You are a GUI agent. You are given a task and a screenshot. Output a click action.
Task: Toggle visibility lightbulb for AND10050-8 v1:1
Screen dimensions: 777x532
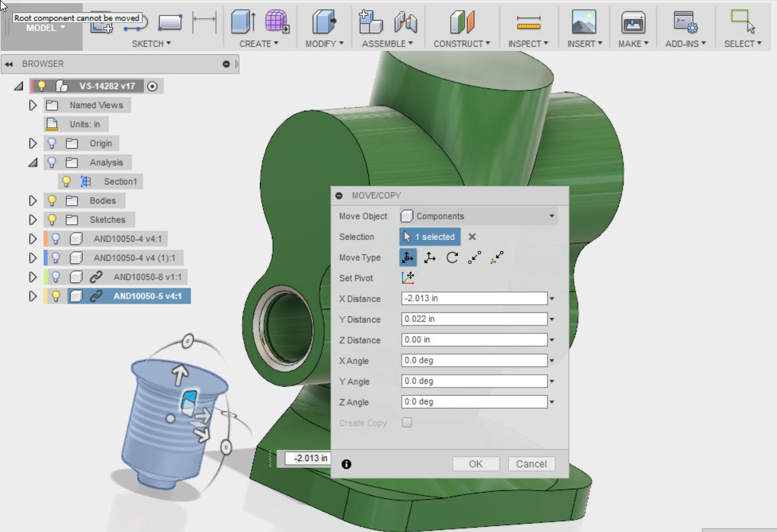click(55, 277)
